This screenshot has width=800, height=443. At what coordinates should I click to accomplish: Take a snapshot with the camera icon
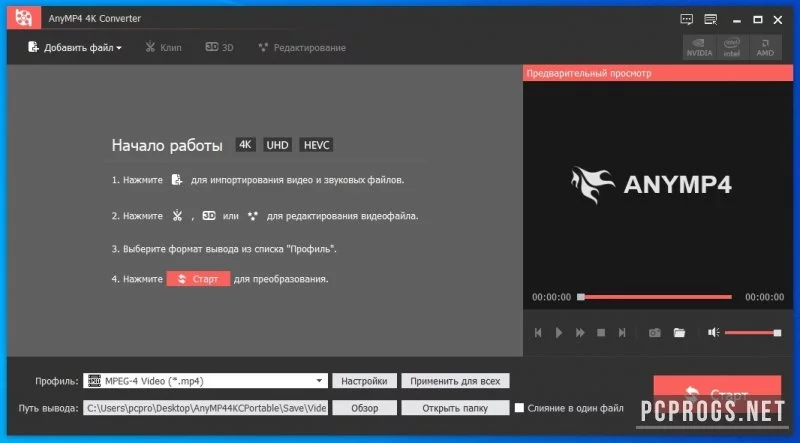(655, 333)
